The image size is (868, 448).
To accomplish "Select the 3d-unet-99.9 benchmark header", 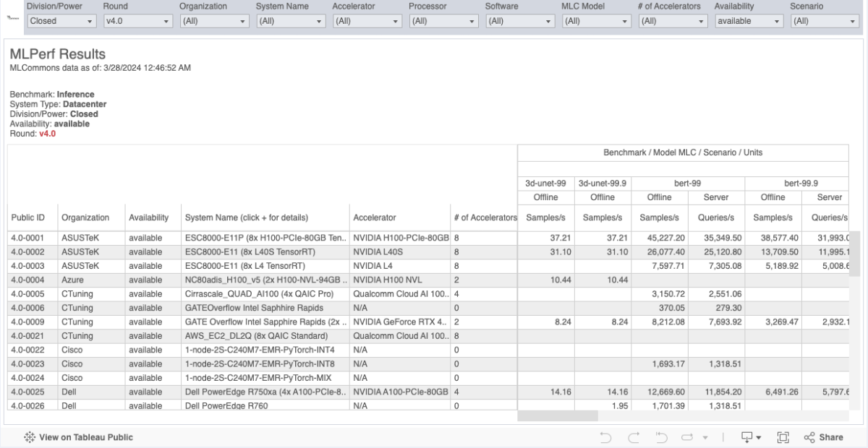I will coord(603,184).
